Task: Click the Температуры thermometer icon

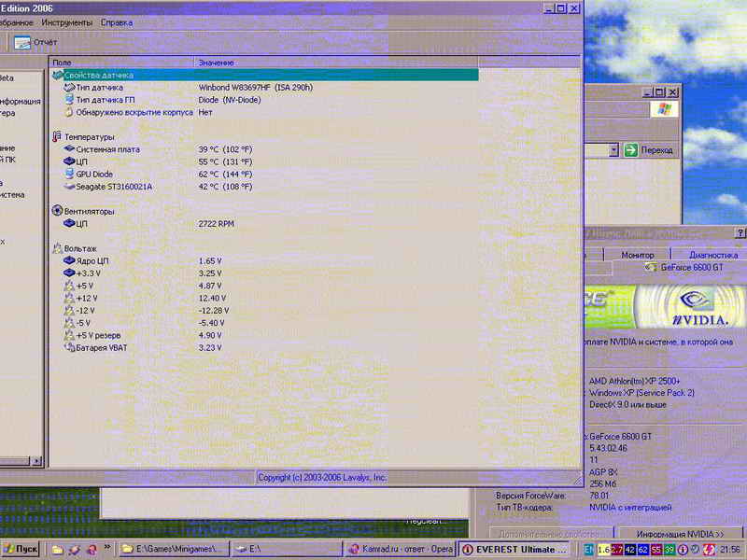Action: coord(57,137)
